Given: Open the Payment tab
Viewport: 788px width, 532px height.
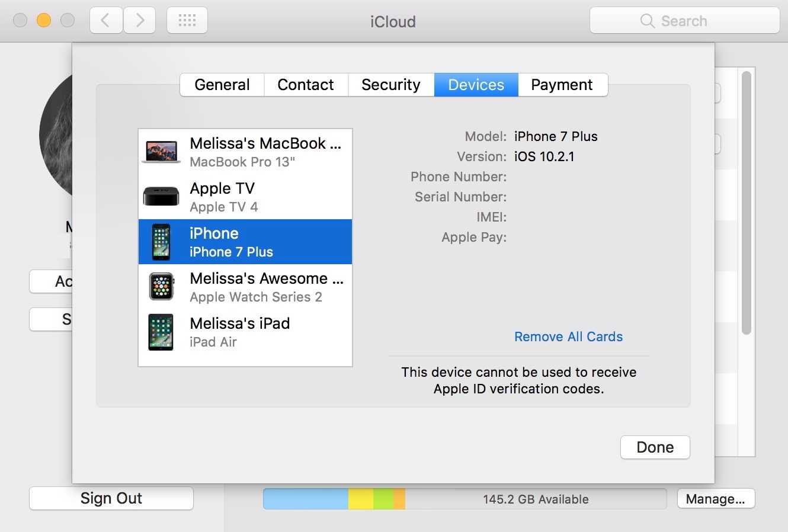Looking at the screenshot, I should click(562, 85).
